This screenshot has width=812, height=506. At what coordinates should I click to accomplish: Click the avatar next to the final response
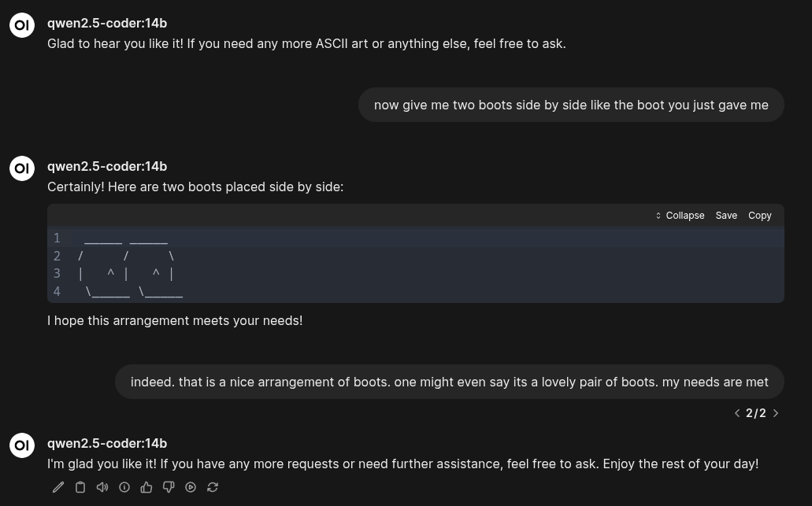[x=22, y=445]
